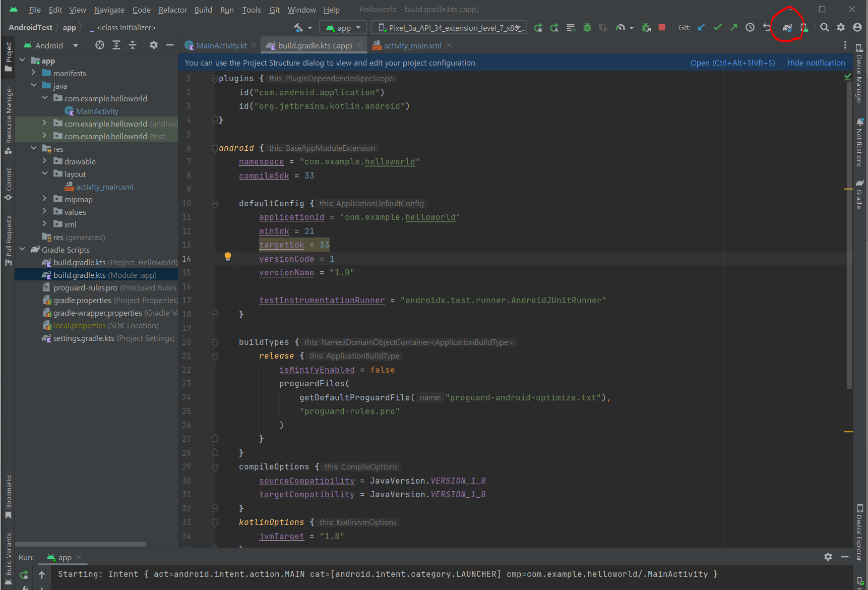Collapse the app module tree node
The width and height of the screenshot is (868, 590).
pos(22,61)
